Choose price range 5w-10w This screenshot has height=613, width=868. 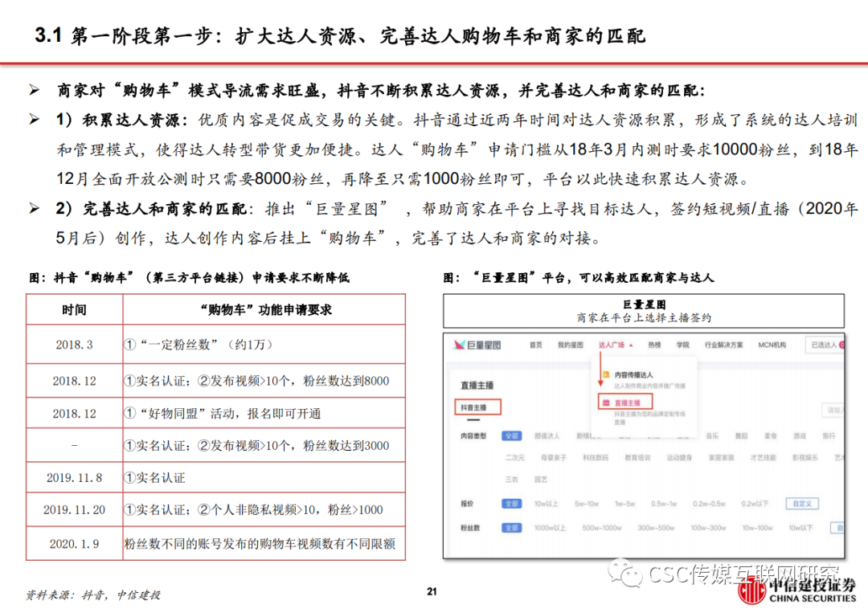[587, 504]
